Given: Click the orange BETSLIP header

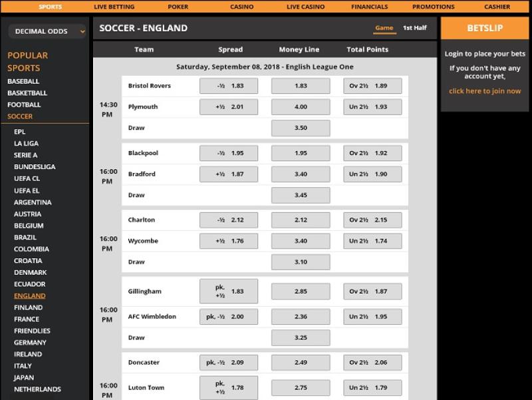Looking at the screenshot, I should 485,28.
